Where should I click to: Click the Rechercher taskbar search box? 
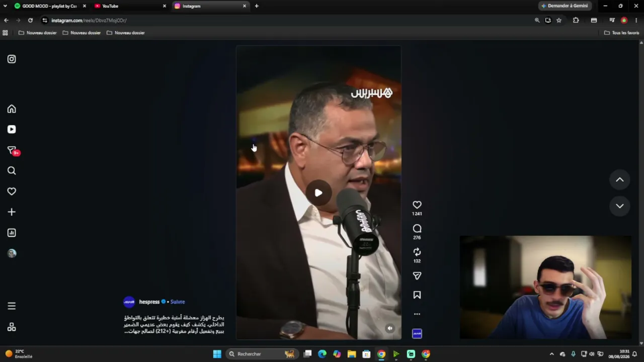point(262,354)
